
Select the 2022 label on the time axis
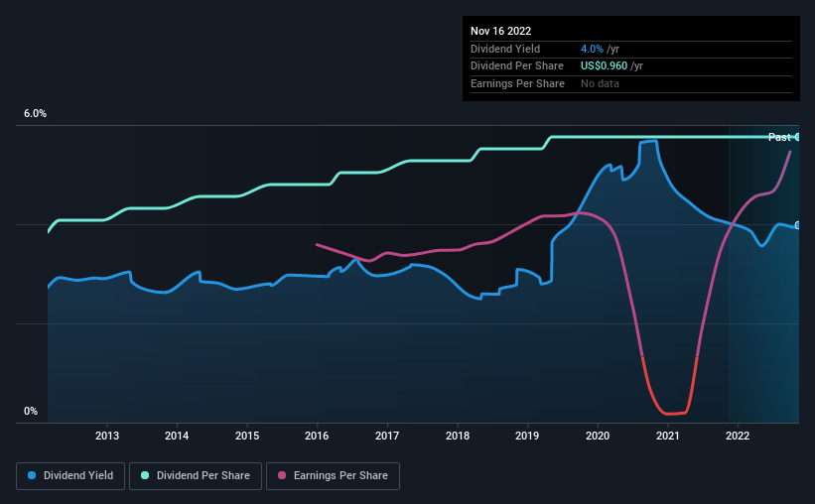click(x=738, y=436)
